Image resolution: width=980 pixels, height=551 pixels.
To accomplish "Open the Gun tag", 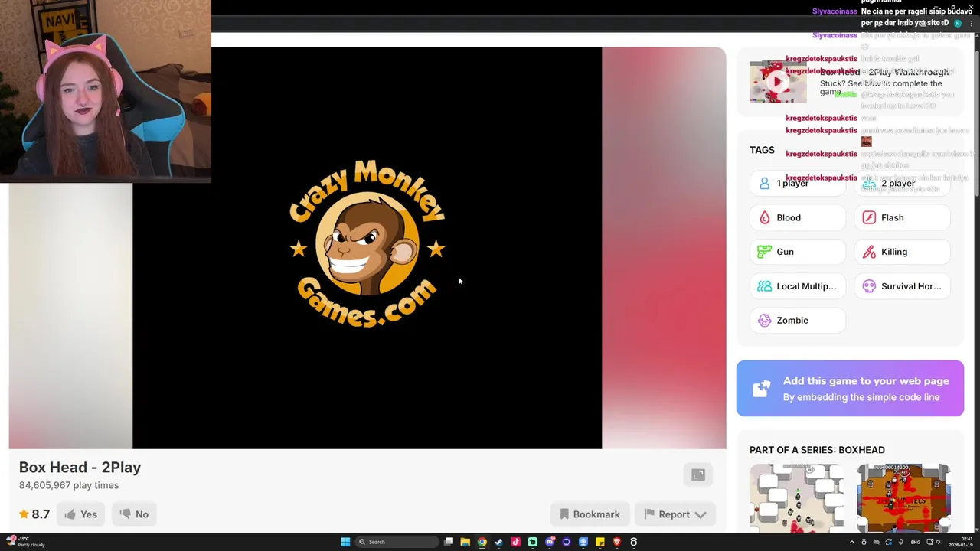I will pyautogui.click(x=798, y=252).
